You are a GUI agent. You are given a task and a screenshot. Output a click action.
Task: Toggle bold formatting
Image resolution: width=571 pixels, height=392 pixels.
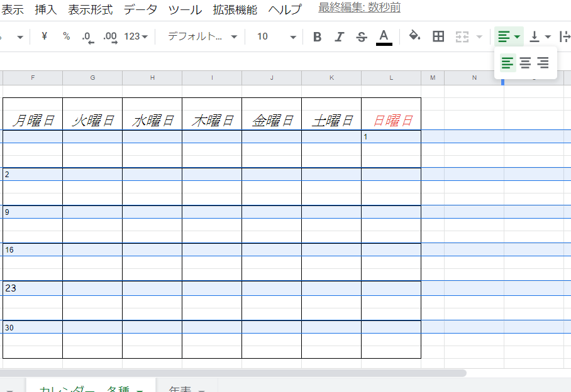click(x=317, y=36)
